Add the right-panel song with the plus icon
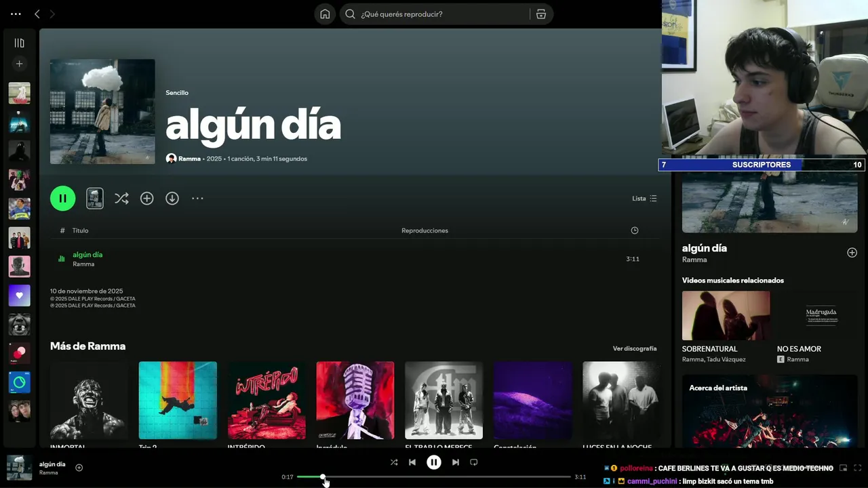 coord(852,253)
